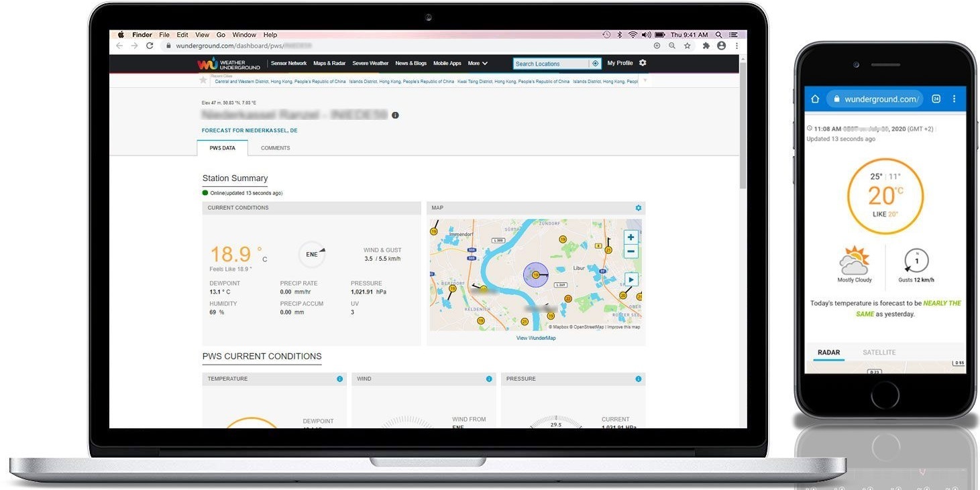Open the View WunderMap link

pos(535,338)
